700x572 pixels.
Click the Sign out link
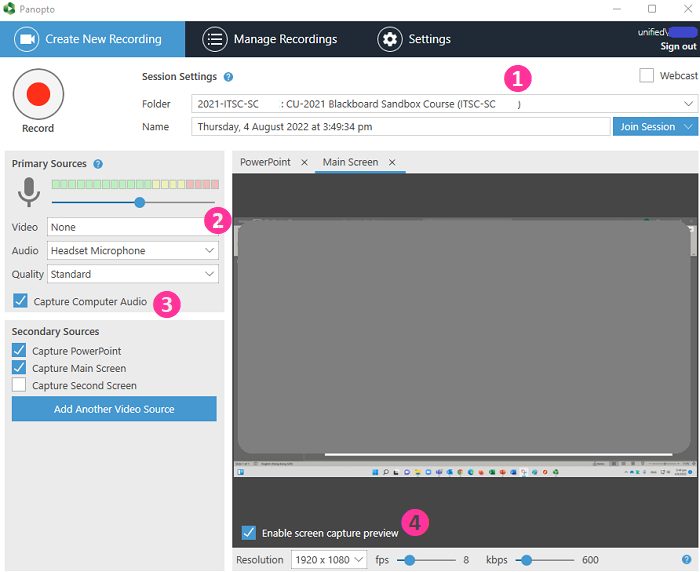[x=678, y=46]
